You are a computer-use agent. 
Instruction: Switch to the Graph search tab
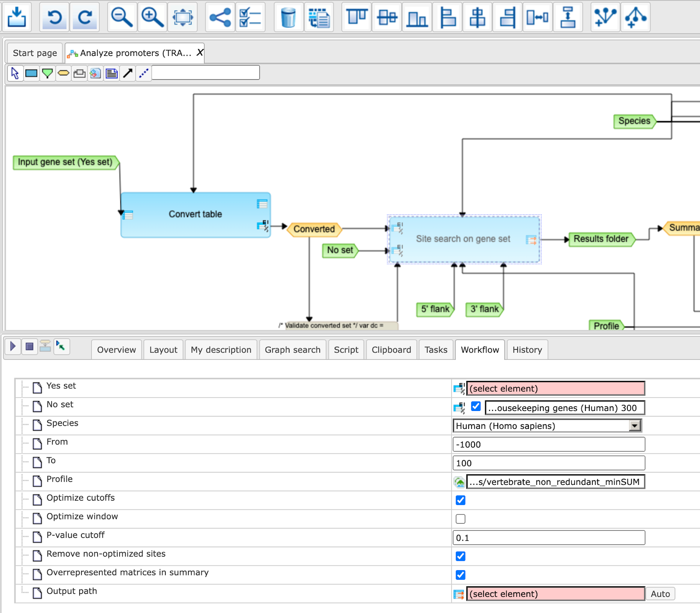pos(293,350)
